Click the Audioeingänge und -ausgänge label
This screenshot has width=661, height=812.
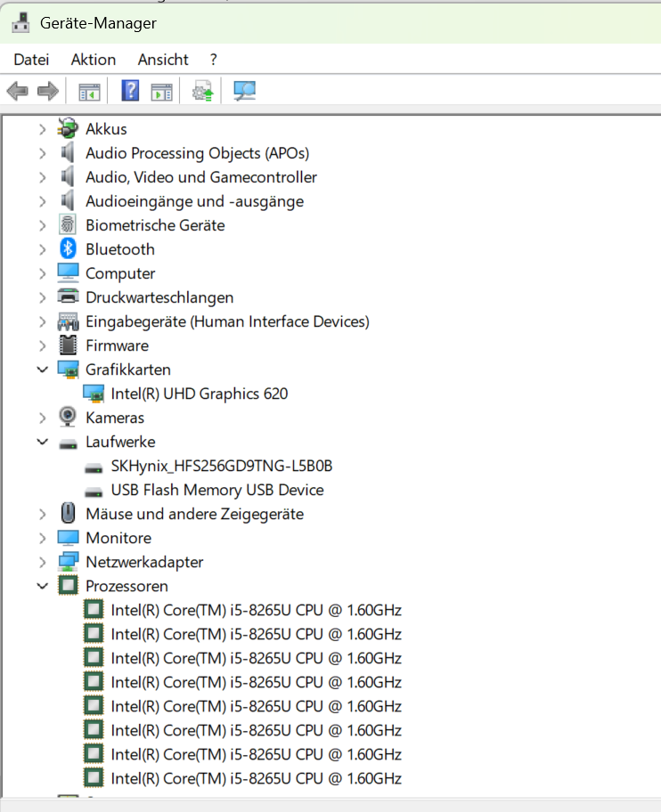tap(194, 201)
